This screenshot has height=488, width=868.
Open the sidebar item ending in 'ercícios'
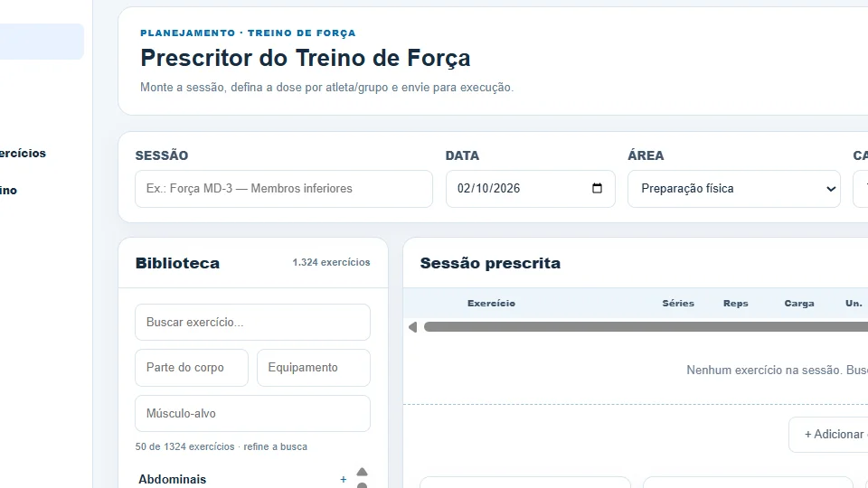click(x=23, y=154)
